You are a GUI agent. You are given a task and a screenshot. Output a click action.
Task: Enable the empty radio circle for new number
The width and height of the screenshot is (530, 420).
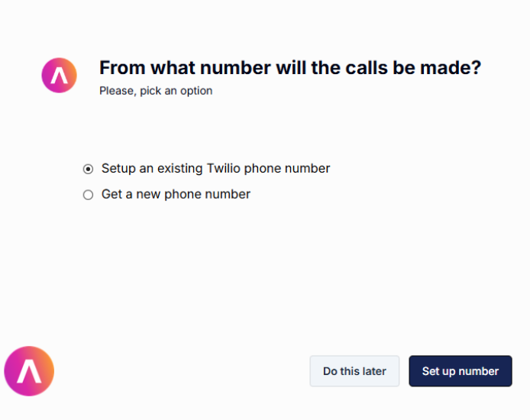(x=88, y=195)
